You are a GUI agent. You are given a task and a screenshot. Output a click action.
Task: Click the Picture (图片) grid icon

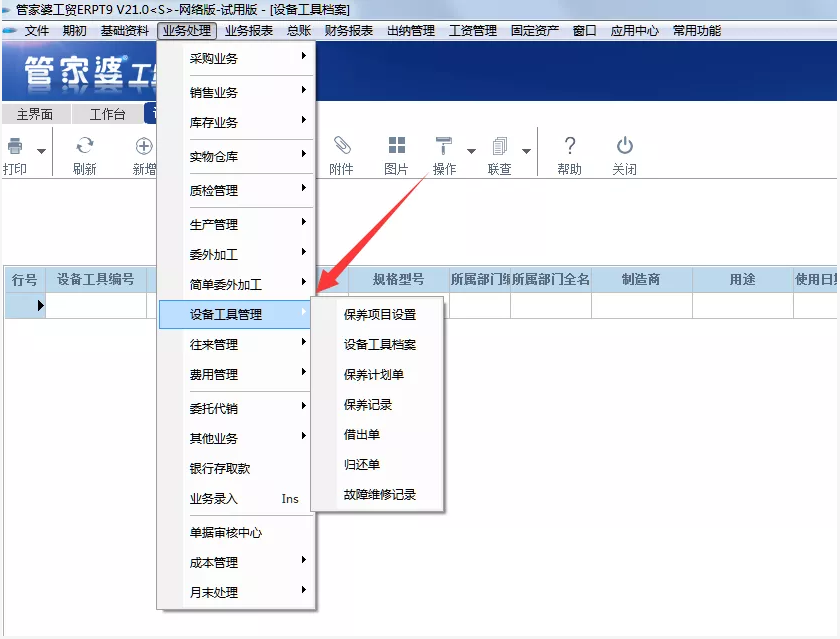click(x=397, y=145)
